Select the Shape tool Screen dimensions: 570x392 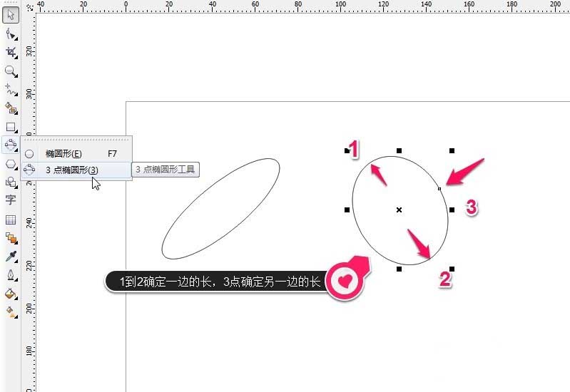11,35
